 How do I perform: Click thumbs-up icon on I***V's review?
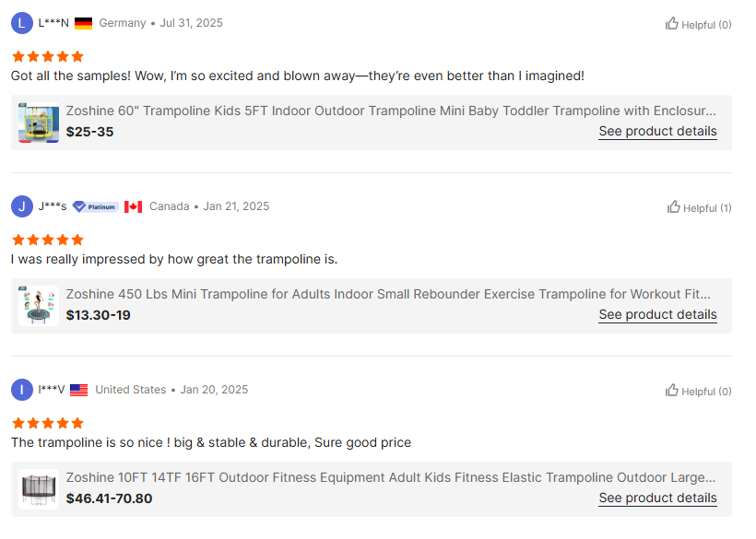(x=672, y=391)
